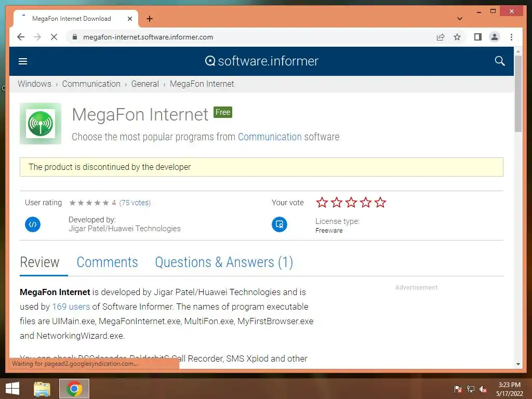Open the Questions & Answers (1) tab
Screen dimensions: 532x399
[x=224, y=262]
